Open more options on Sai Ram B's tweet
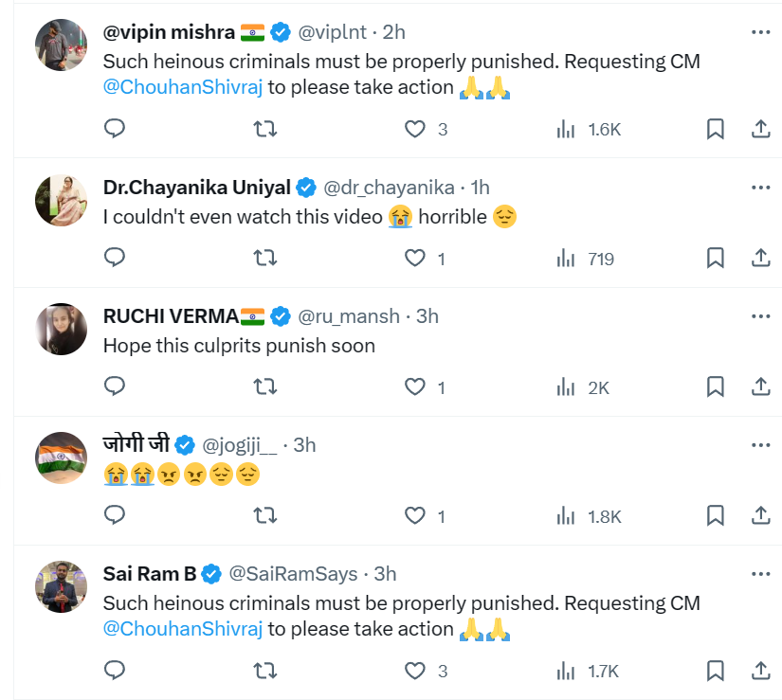Viewport: 782px width, 700px height. (x=760, y=574)
